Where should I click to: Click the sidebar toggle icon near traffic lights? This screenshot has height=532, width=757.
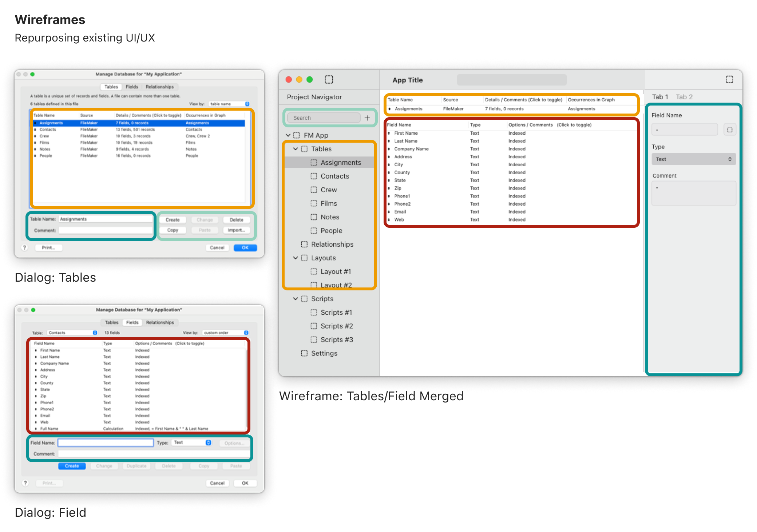point(329,79)
